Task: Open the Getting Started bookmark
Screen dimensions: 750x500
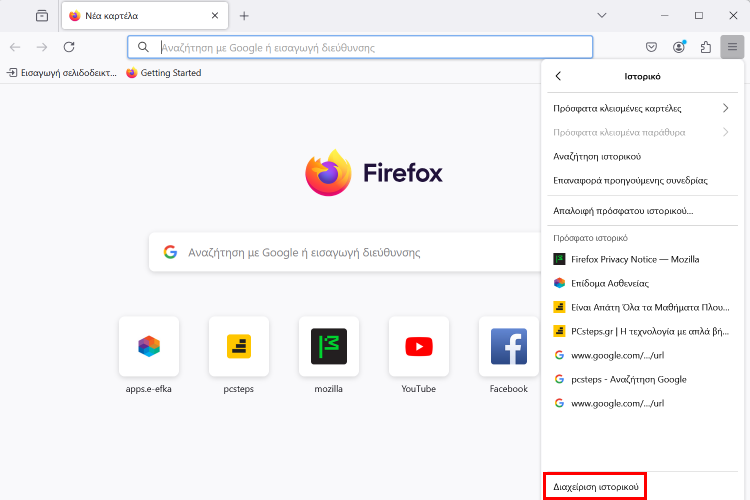Action: coord(164,73)
